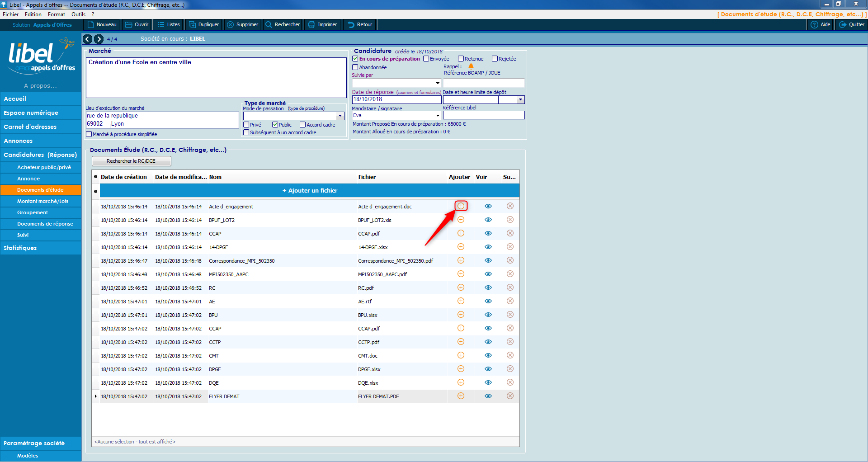Select Documents de réponse in sidebar

point(41,224)
